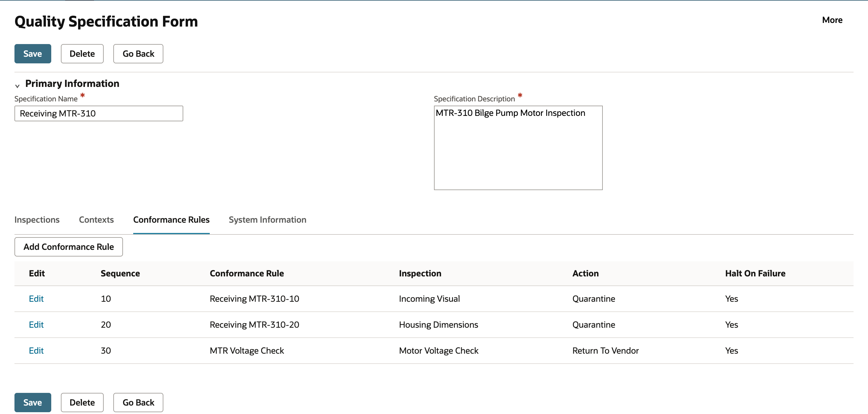Click the Receiving MTR-310-10 cell
The width and height of the screenshot is (868, 414).
coord(254,299)
